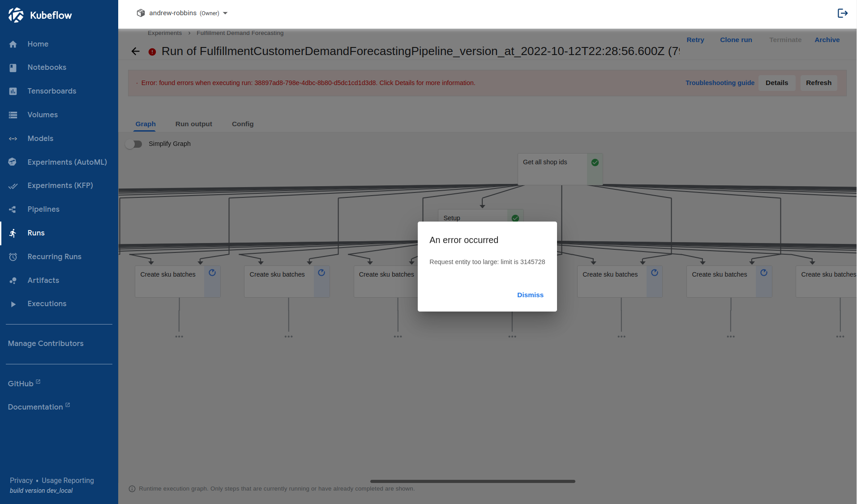Select the Get all shop ids node
857x504 pixels.
[560, 169]
